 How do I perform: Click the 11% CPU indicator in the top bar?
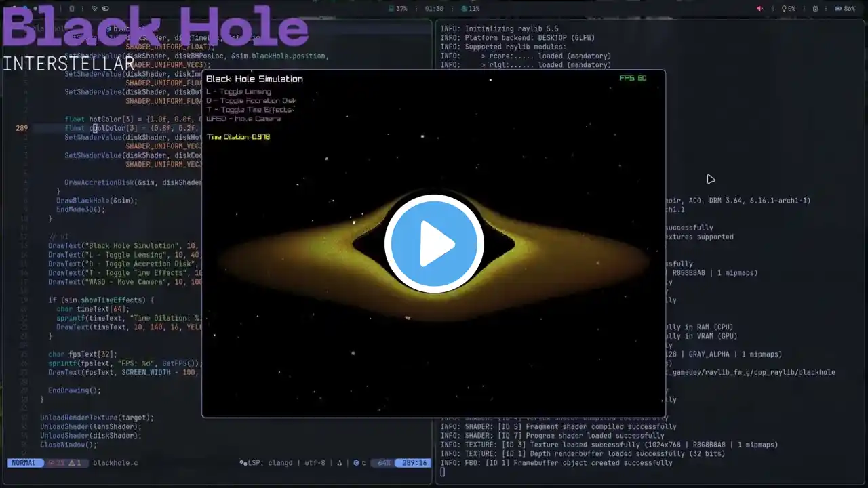[x=471, y=9]
